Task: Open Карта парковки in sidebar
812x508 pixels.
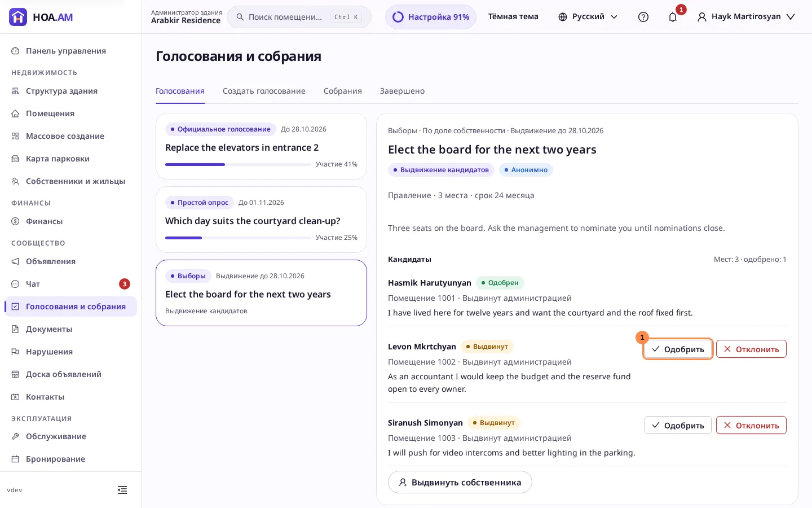Action: (x=70, y=159)
